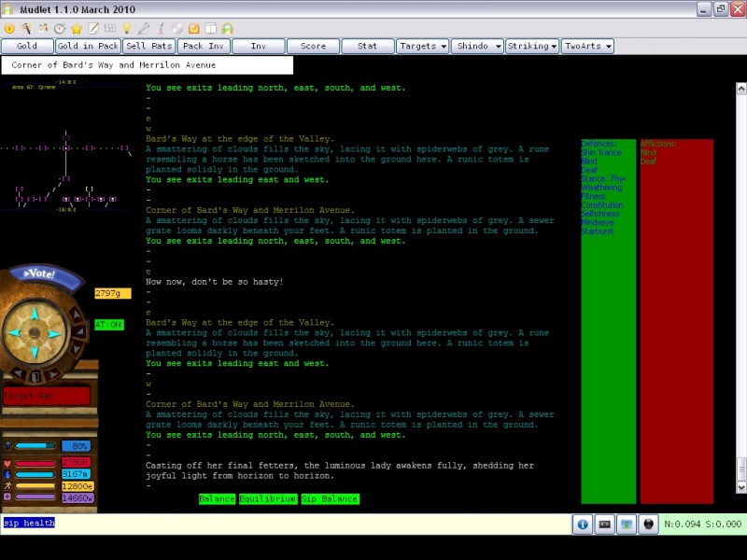
Task: Open the Triggers wand icon
Action: (26, 29)
